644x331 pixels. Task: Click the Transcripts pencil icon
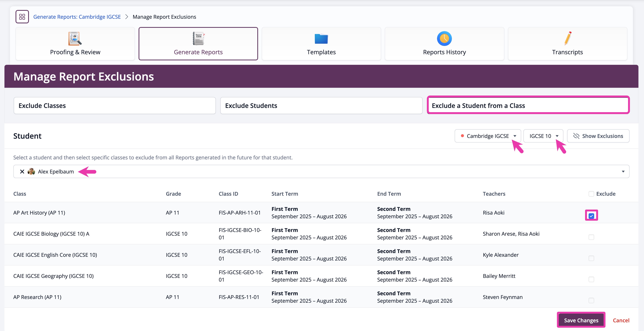567,39
